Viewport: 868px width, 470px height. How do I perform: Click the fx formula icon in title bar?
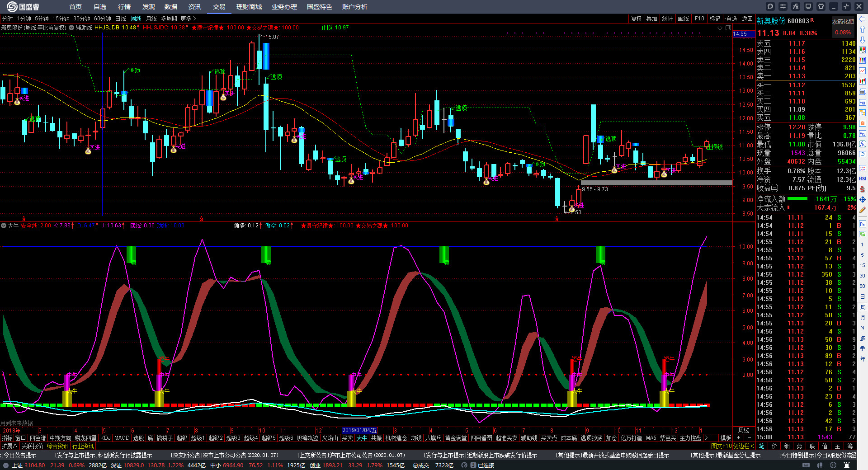pyautogui.click(x=796, y=6)
